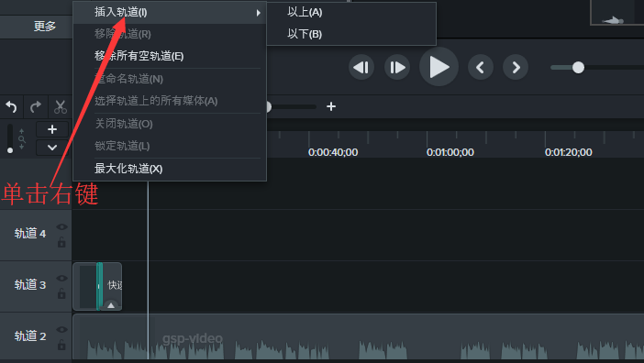This screenshot has width=644, height=363.
Task: Open 插入轨道(I) submenu arrow
Action: point(258,13)
